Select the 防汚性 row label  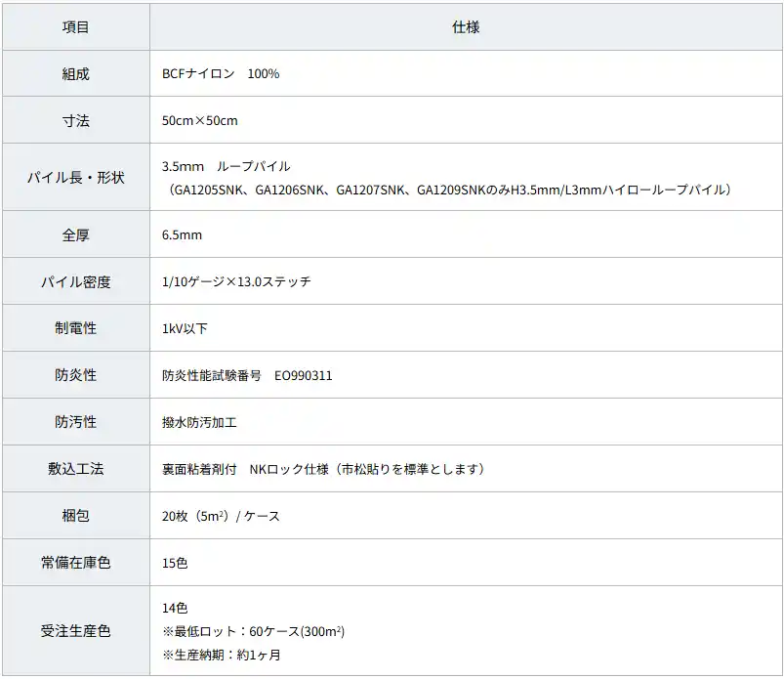[75, 422]
